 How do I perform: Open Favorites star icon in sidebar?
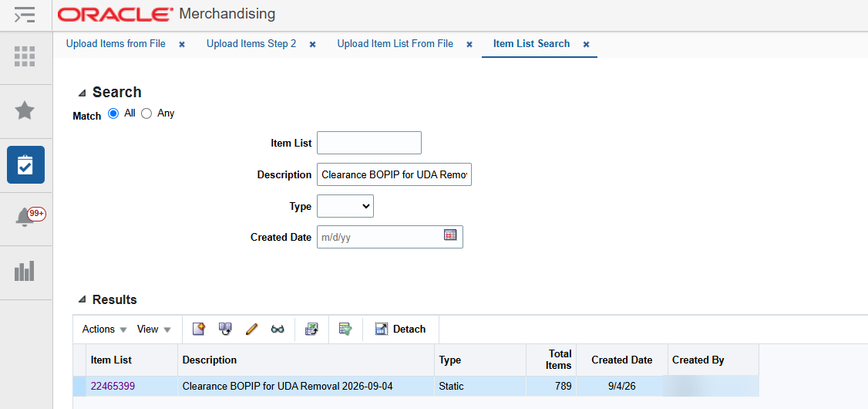tap(25, 111)
